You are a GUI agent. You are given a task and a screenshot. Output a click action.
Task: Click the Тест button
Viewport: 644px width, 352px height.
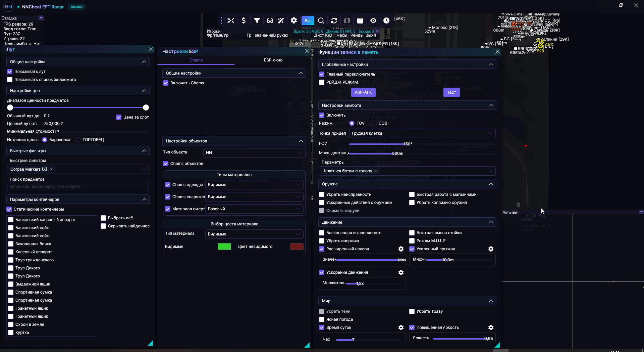(x=451, y=92)
